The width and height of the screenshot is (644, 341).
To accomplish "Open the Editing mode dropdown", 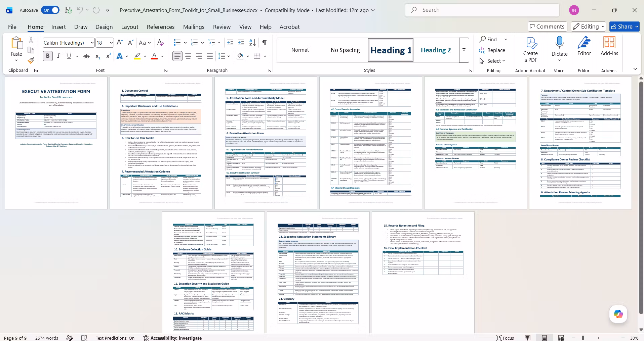I will click(589, 27).
